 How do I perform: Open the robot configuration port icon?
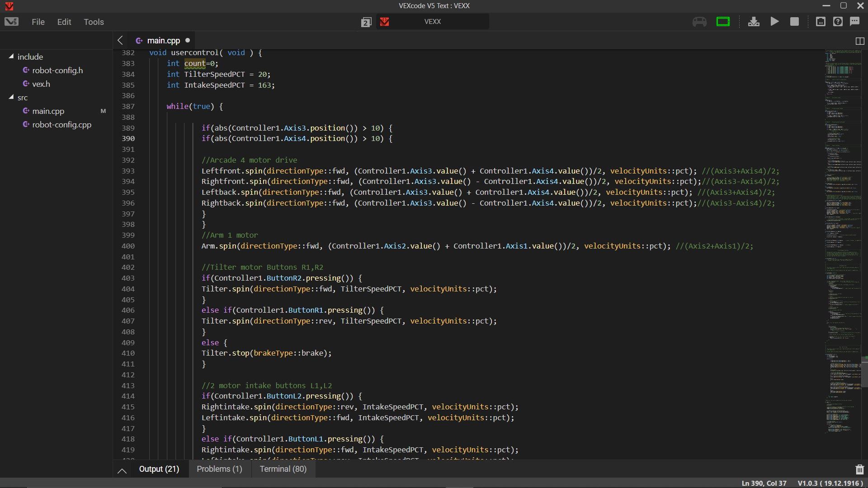[x=821, y=22]
